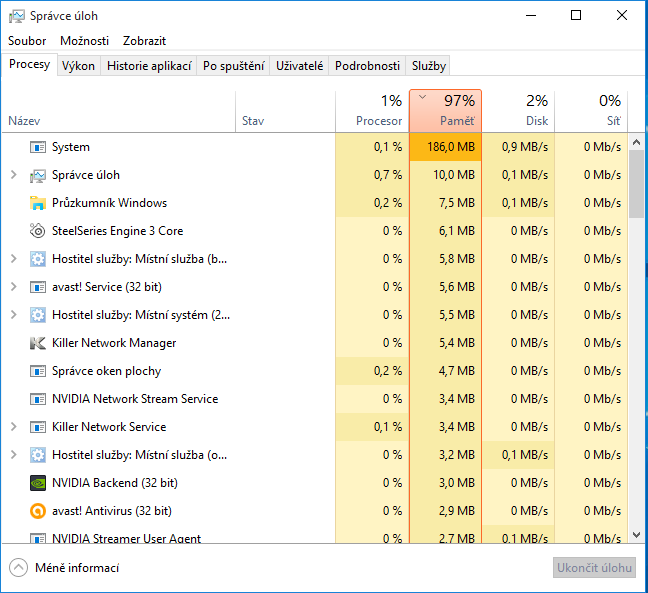Expand the Killer Network Service row

coord(13,427)
